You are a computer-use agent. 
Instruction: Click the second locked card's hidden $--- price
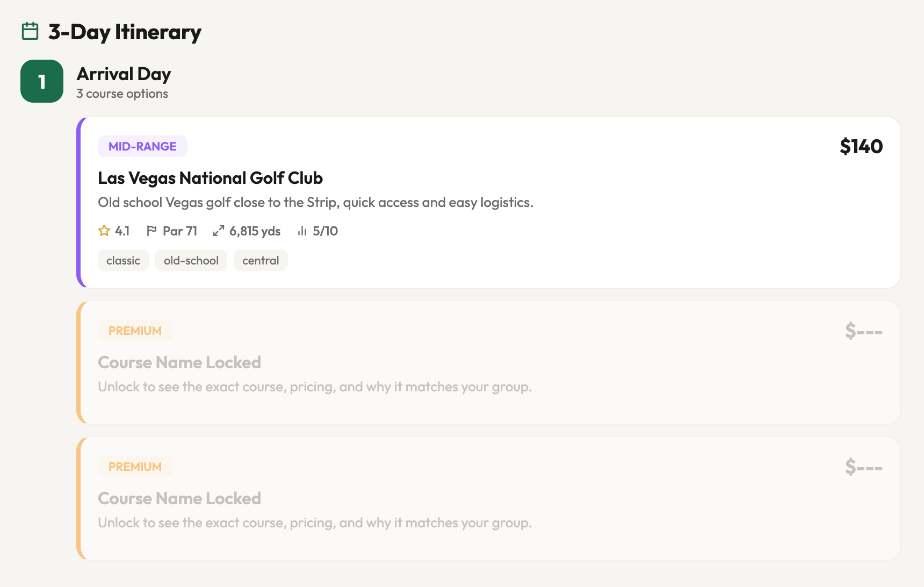[863, 467]
